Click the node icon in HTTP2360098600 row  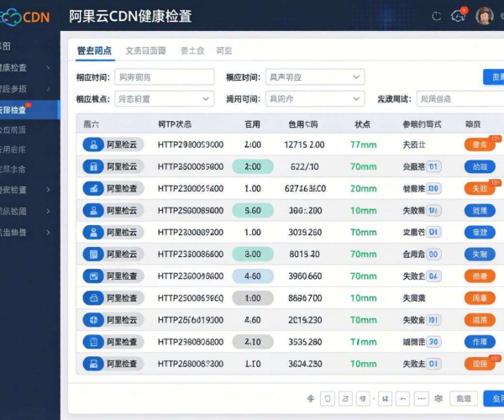coord(93,276)
